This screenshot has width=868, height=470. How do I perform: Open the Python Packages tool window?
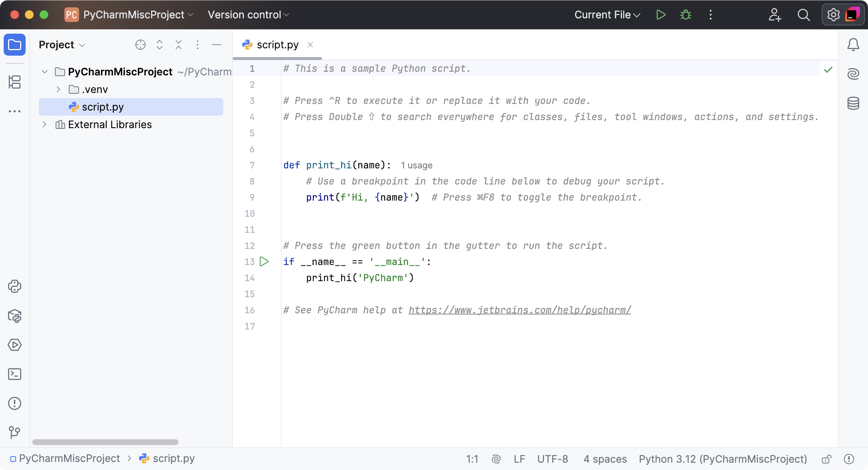tap(15, 316)
